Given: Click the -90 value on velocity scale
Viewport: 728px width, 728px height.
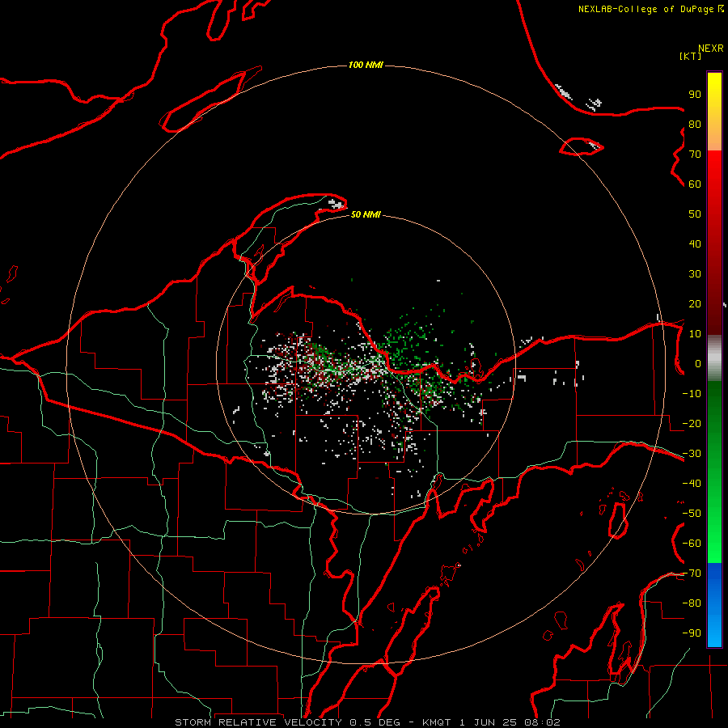Looking at the screenshot, I should [x=692, y=633].
